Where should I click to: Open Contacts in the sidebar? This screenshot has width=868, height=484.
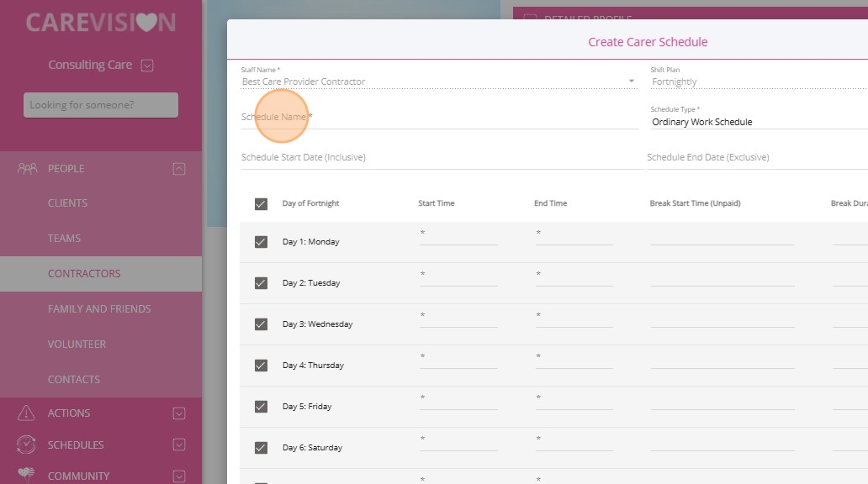click(x=74, y=380)
